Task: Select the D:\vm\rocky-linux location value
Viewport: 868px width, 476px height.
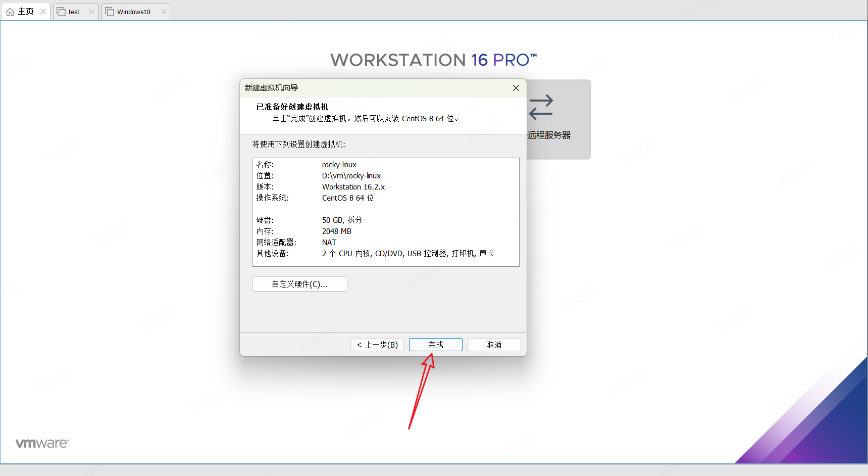Action: pos(351,176)
